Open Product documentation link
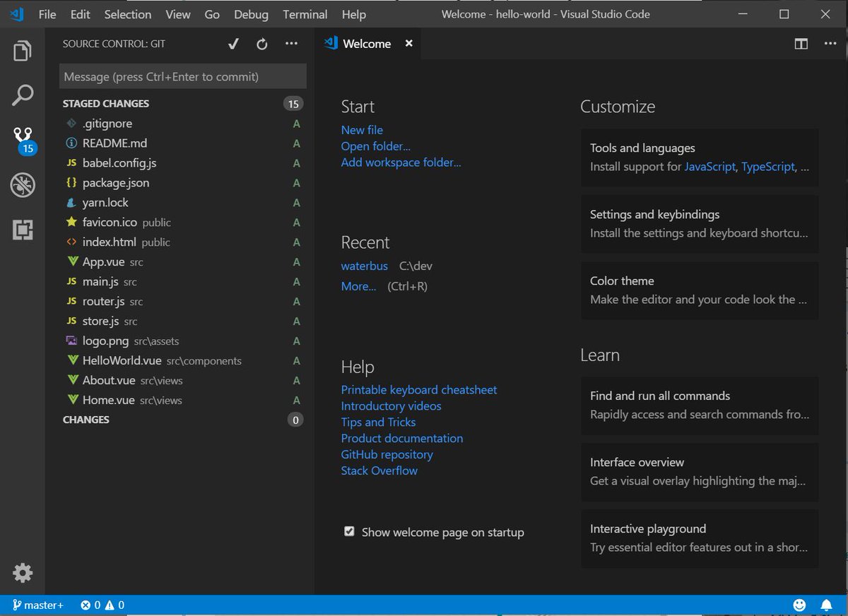848x616 pixels. (402, 439)
